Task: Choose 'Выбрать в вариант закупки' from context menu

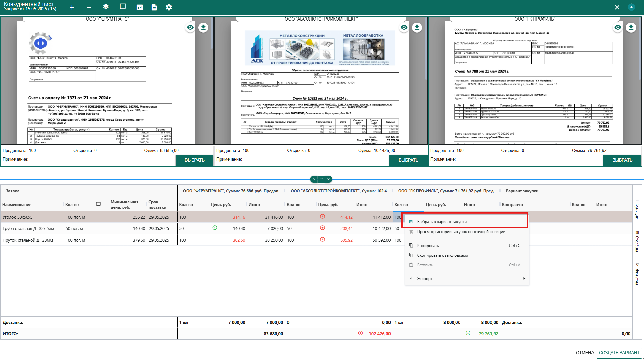Action: [x=467, y=222]
